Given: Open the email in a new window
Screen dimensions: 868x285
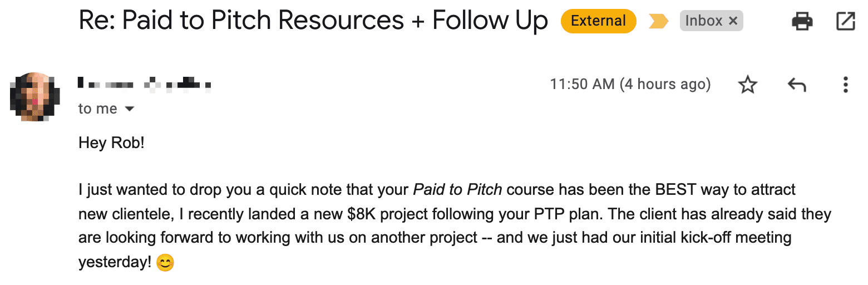Looking at the screenshot, I should [x=846, y=22].
